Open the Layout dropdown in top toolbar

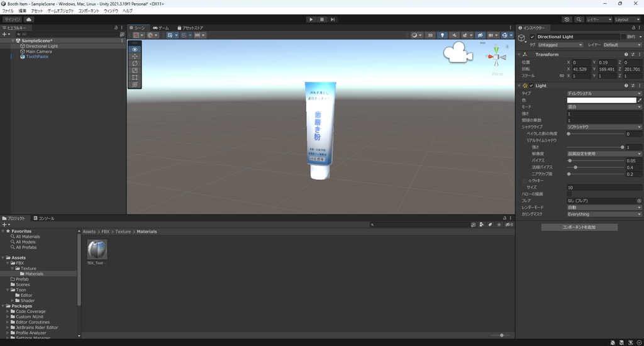point(627,20)
